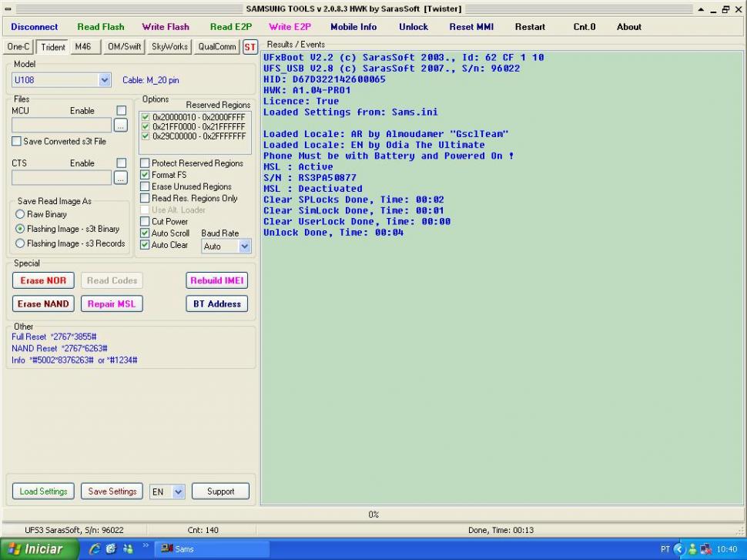The height and width of the screenshot is (560, 747).
Task: Click the CTS file path field
Action: 62,178
